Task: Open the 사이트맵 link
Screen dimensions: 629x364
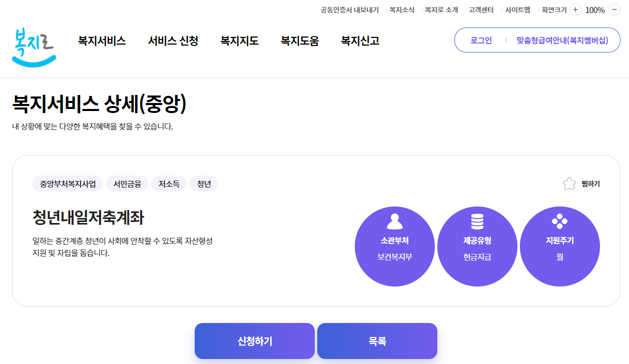Action: [517, 9]
